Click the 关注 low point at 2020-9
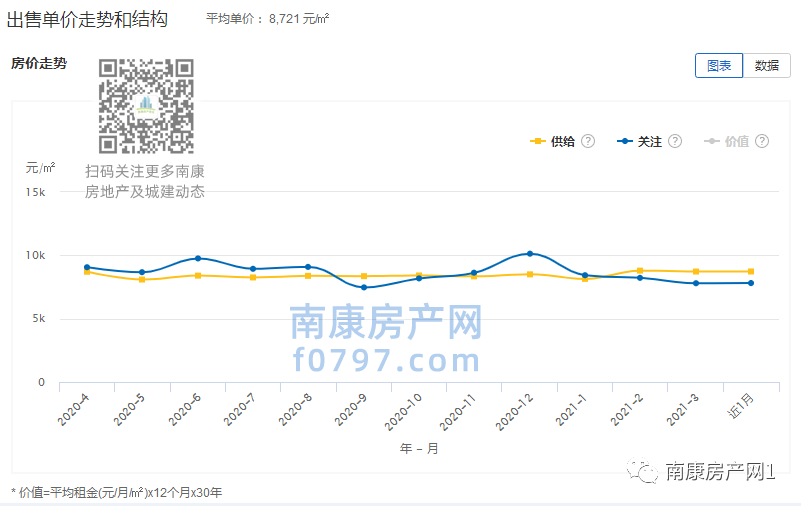The height and width of the screenshot is (506, 801). pyautogui.click(x=364, y=288)
